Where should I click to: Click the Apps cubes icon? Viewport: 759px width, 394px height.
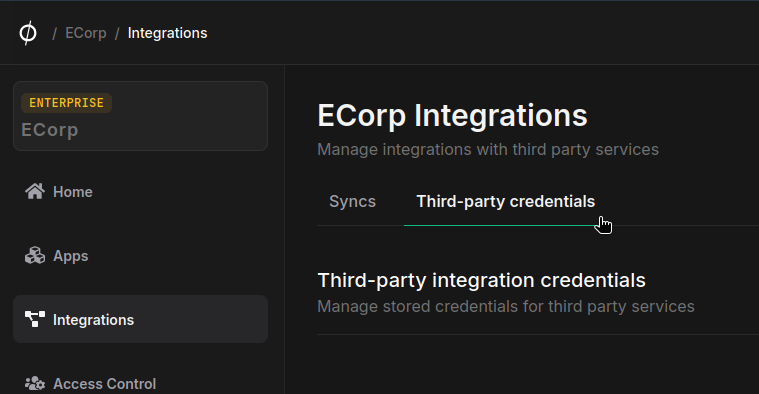point(35,256)
